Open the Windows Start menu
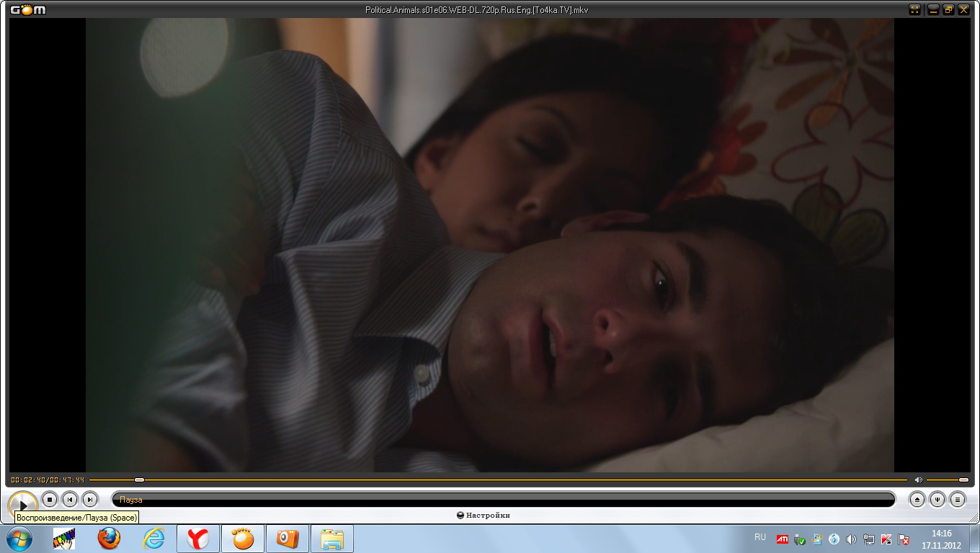980x553 pixels. tap(19, 538)
